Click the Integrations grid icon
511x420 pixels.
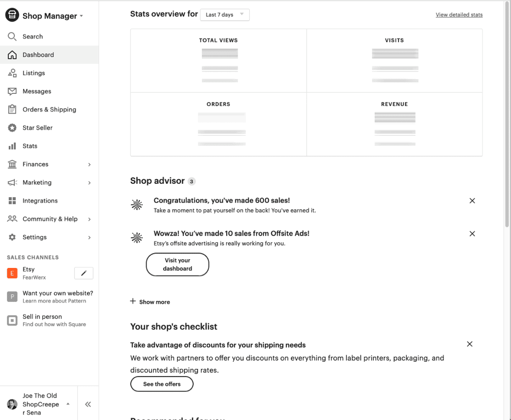click(12, 201)
